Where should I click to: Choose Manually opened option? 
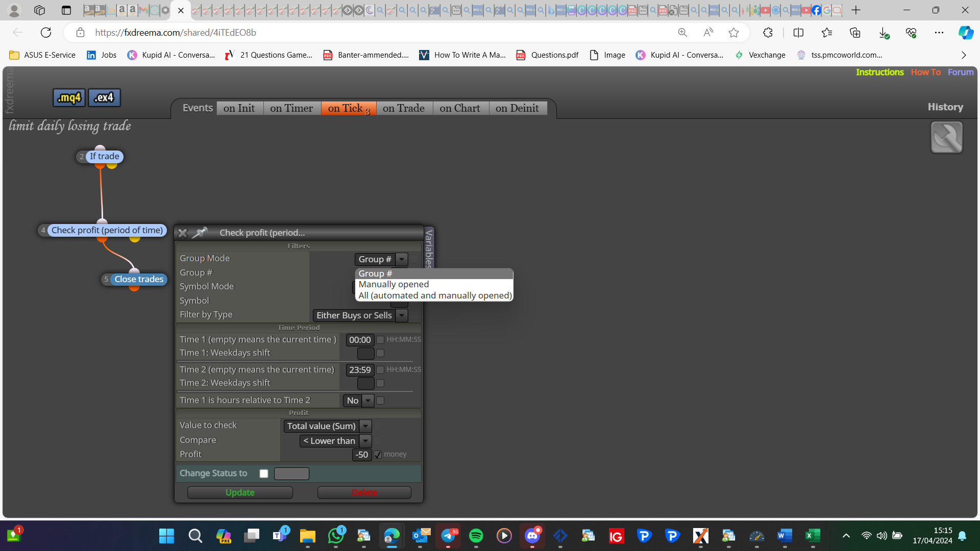[434, 284]
